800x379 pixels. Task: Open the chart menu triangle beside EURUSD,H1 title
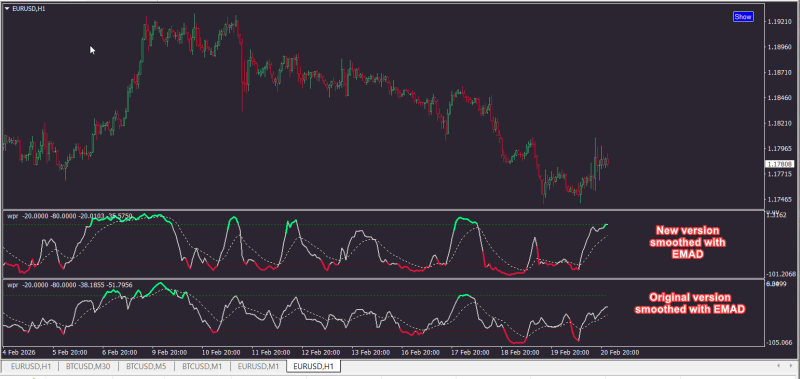point(7,9)
